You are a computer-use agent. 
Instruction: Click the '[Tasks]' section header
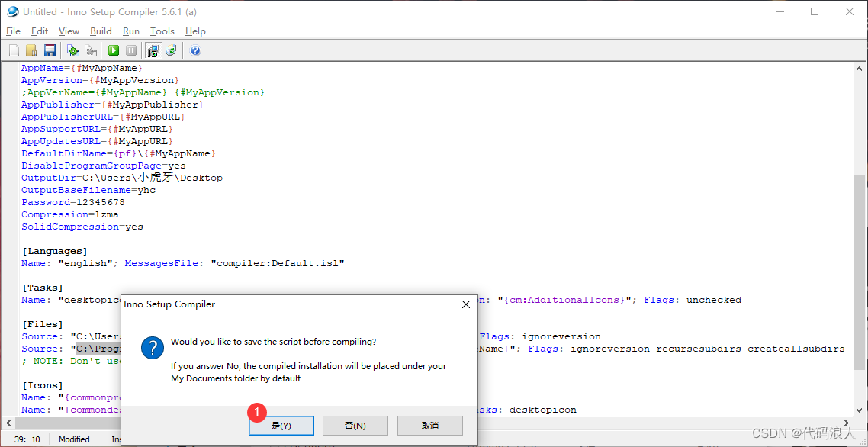pyautogui.click(x=42, y=288)
